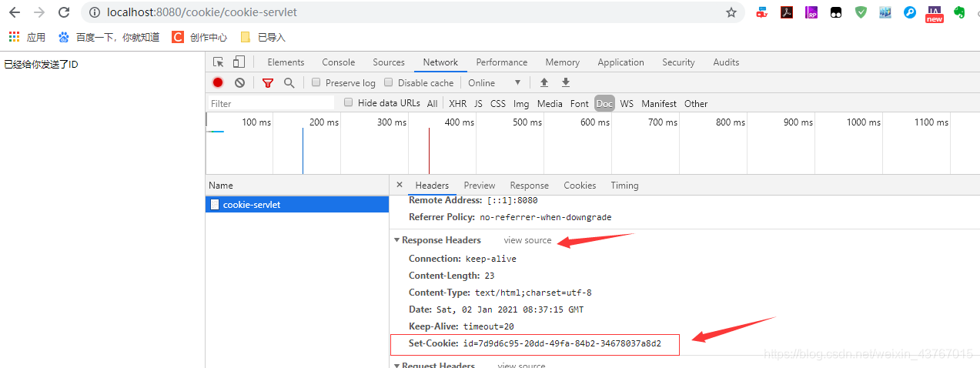
Task: Open the Evernote elephant extension
Action: coord(959,12)
